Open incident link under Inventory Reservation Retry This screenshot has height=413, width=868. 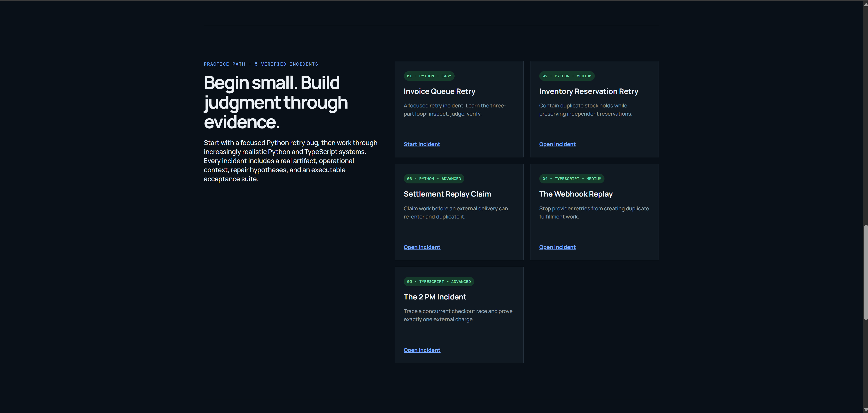click(x=557, y=144)
